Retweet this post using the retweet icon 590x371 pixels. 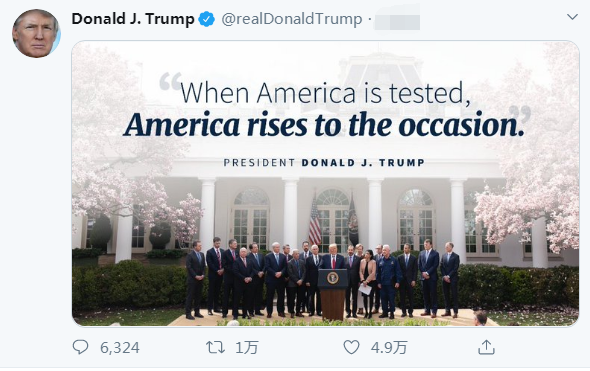215,347
